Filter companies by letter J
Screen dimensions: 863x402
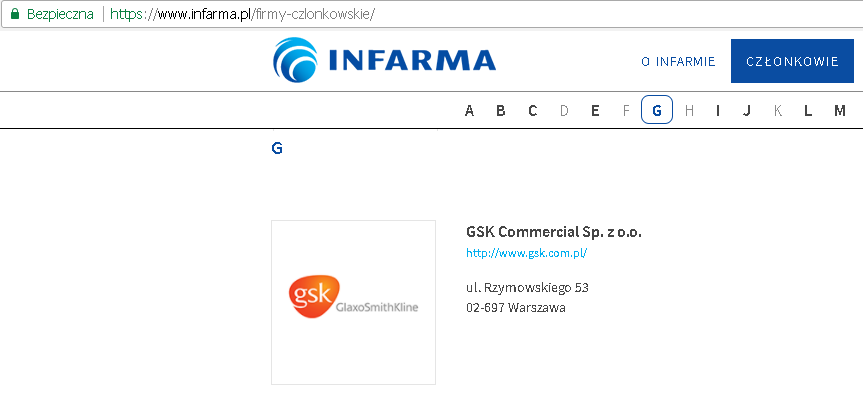[747, 111]
